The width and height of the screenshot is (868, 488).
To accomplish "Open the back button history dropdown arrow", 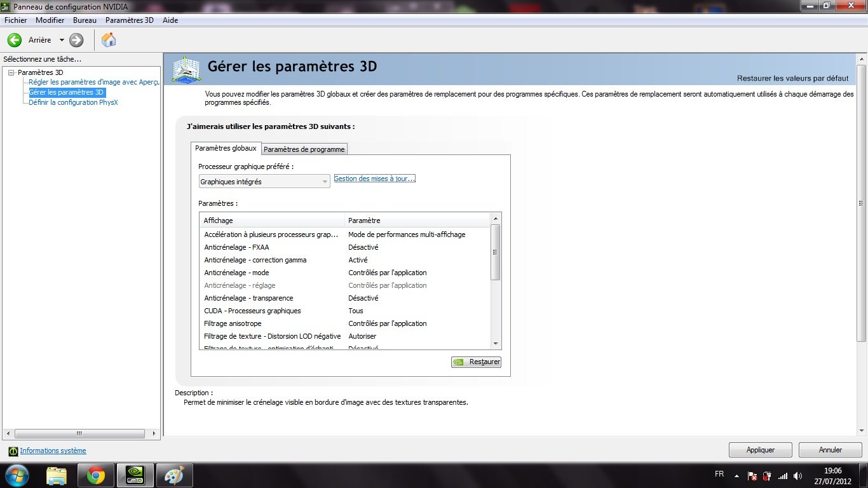I will (x=62, y=40).
